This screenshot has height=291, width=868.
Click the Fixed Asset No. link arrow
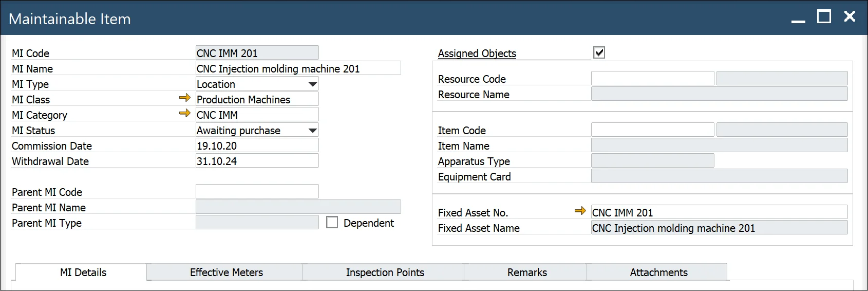click(580, 211)
